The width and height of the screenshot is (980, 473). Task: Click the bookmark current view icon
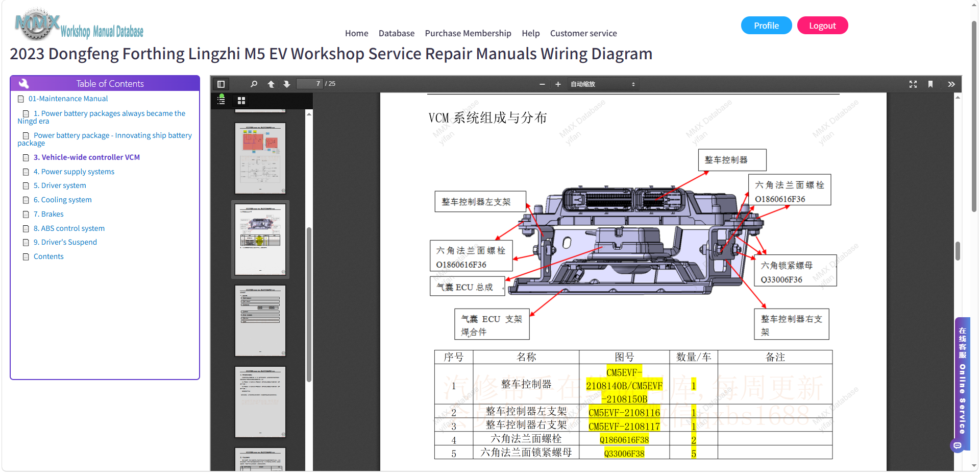pyautogui.click(x=930, y=84)
